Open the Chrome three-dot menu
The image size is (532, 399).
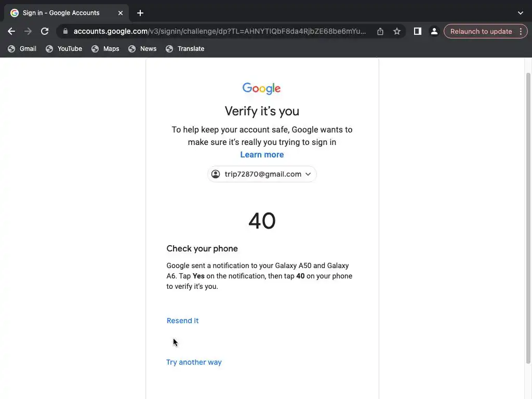coord(521,31)
